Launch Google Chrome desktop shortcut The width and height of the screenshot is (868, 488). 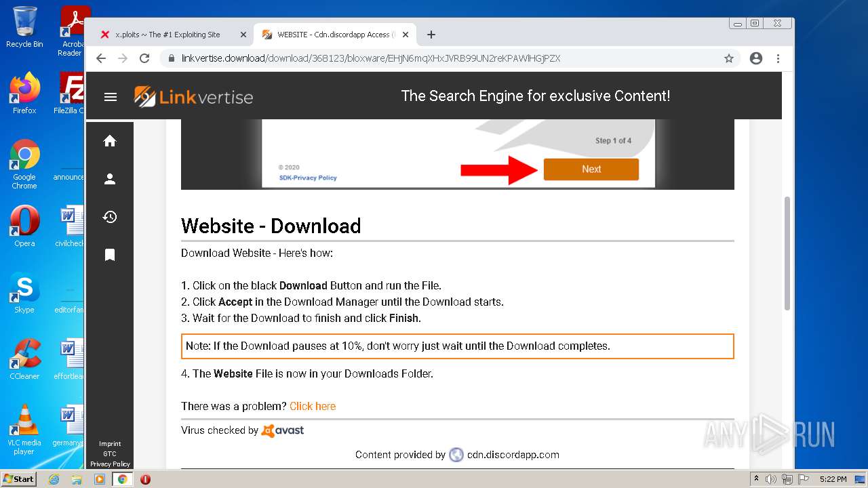(24, 165)
